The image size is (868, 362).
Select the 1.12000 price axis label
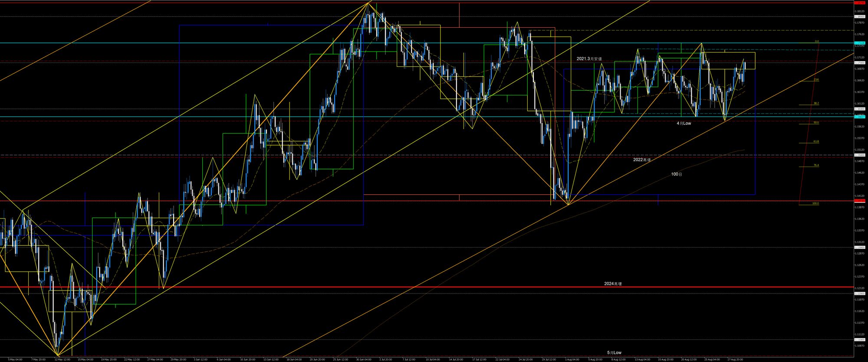(x=859, y=294)
